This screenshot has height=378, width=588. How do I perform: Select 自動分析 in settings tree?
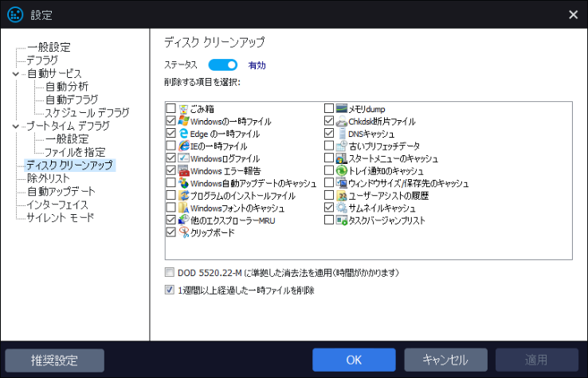point(67,87)
